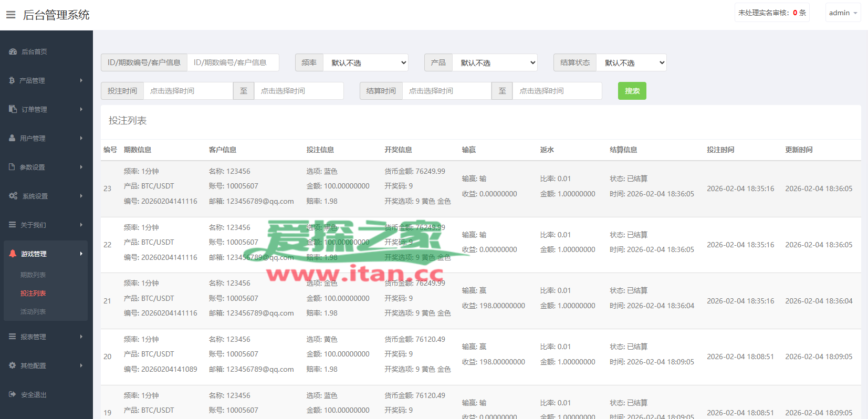Click the file icon for 参数设置

tap(12, 167)
